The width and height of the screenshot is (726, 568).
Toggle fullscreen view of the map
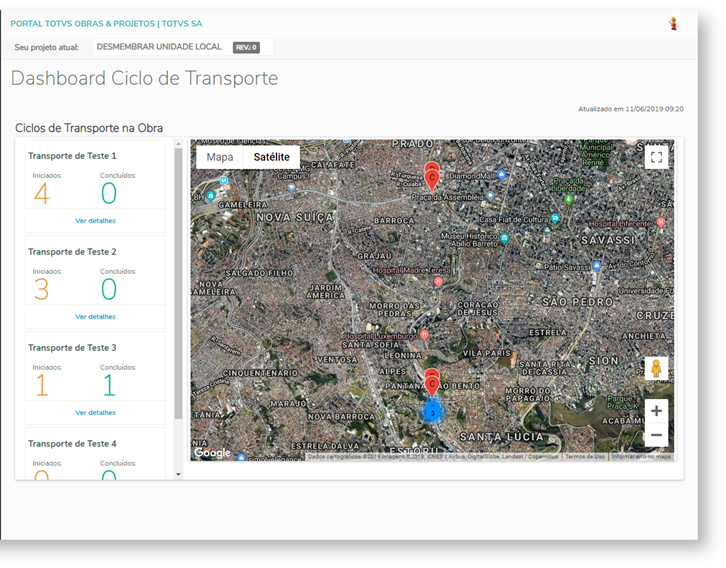coord(656,157)
